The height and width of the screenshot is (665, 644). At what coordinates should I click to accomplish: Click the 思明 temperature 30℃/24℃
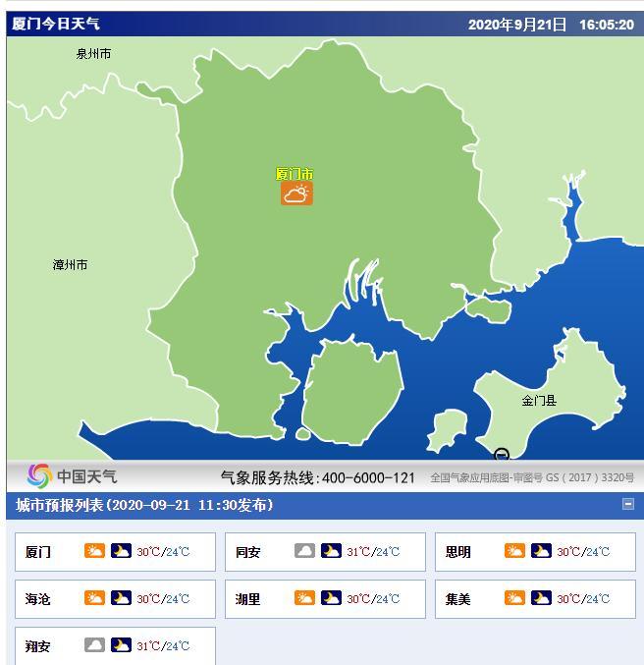click(583, 552)
